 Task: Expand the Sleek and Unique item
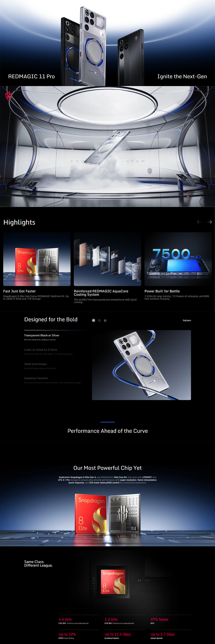click(35, 364)
